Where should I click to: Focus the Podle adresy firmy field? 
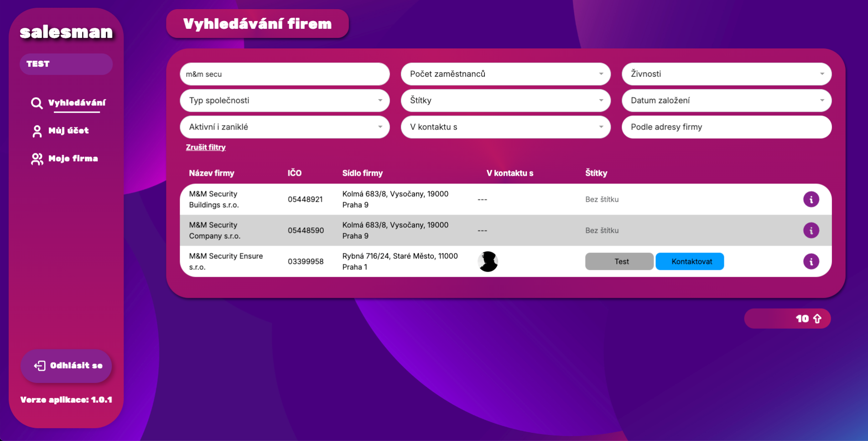click(x=726, y=127)
